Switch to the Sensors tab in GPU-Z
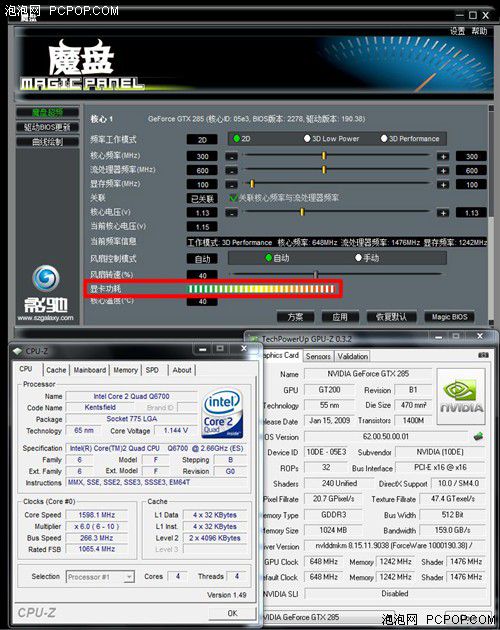 pos(318,356)
